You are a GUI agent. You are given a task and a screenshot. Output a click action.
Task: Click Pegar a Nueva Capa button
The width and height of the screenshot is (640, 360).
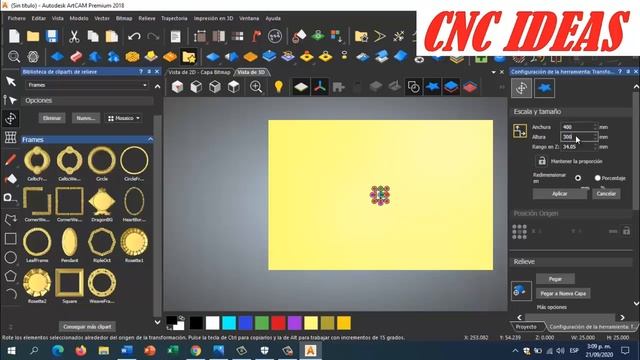[563, 293]
